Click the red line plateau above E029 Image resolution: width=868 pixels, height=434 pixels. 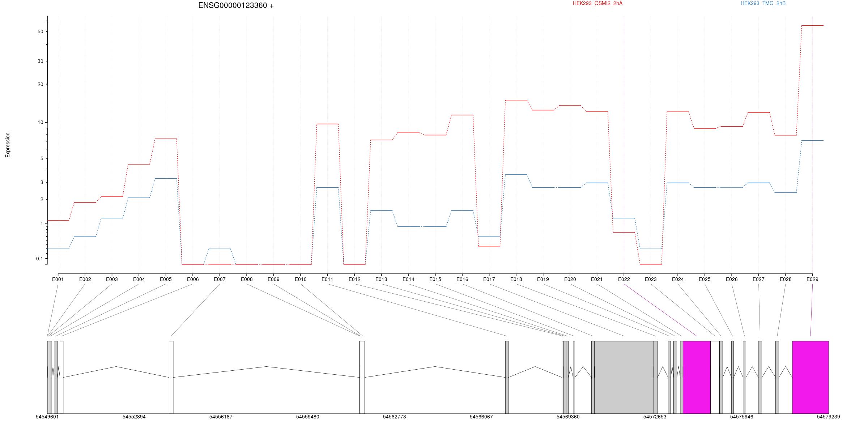tap(812, 26)
